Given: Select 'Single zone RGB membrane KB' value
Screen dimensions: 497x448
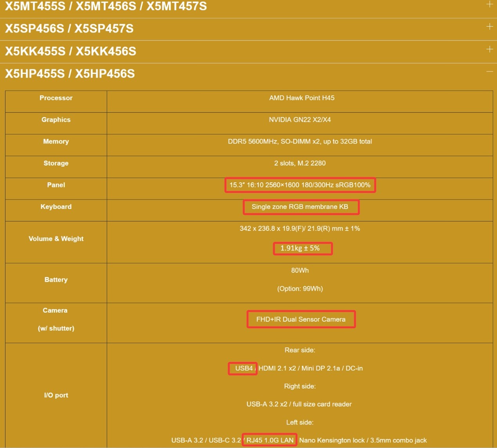Looking at the screenshot, I should (300, 207).
